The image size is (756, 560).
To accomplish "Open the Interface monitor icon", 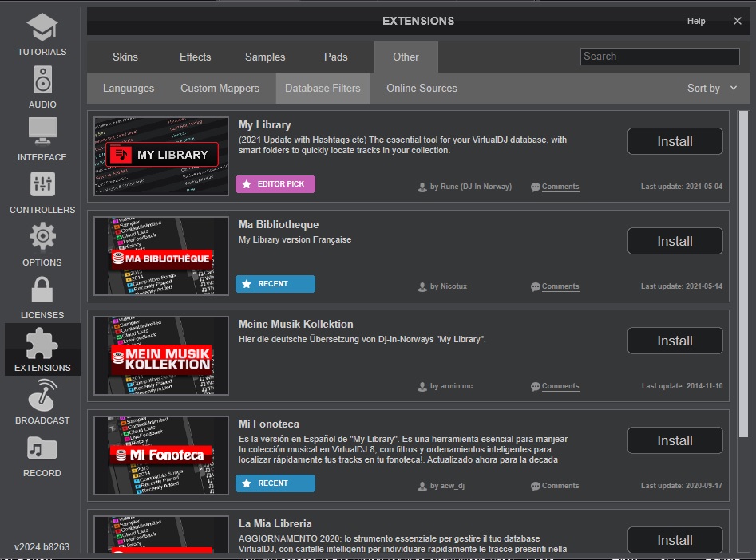I will [x=42, y=132].
